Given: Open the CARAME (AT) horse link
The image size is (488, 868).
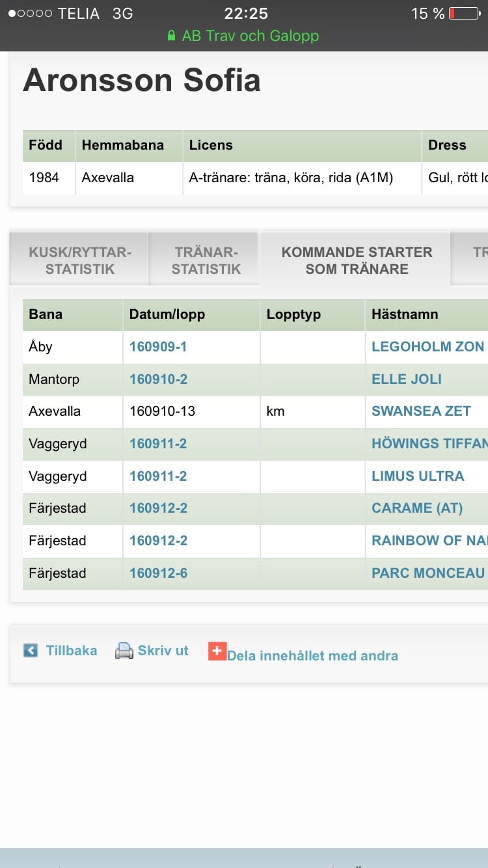Looking at the screenshot, I should pos(417,508).
